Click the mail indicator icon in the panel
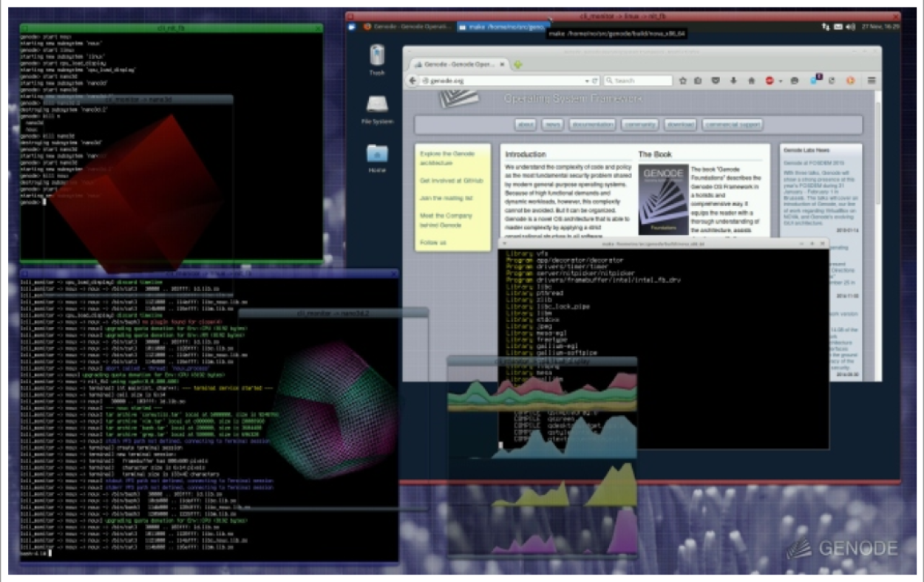Image resolution: width=924 pixels, height=582 pixels. tap(838, 27)
